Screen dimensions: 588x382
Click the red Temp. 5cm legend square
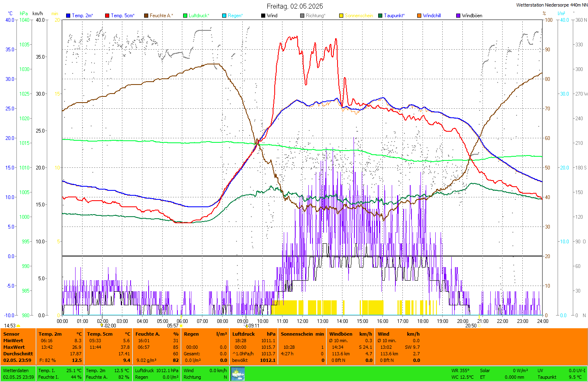click(x=107, y=16)
